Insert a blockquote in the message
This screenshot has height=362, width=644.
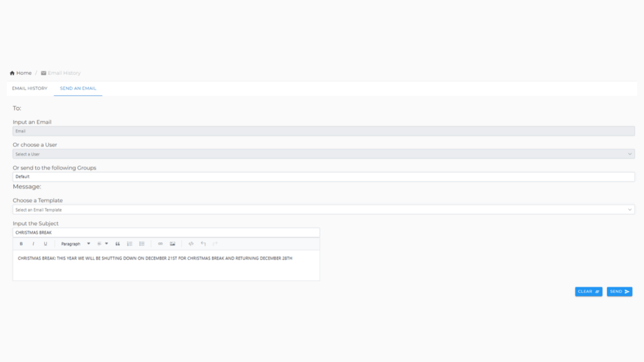pyautogui.click(x=116, y=244)
